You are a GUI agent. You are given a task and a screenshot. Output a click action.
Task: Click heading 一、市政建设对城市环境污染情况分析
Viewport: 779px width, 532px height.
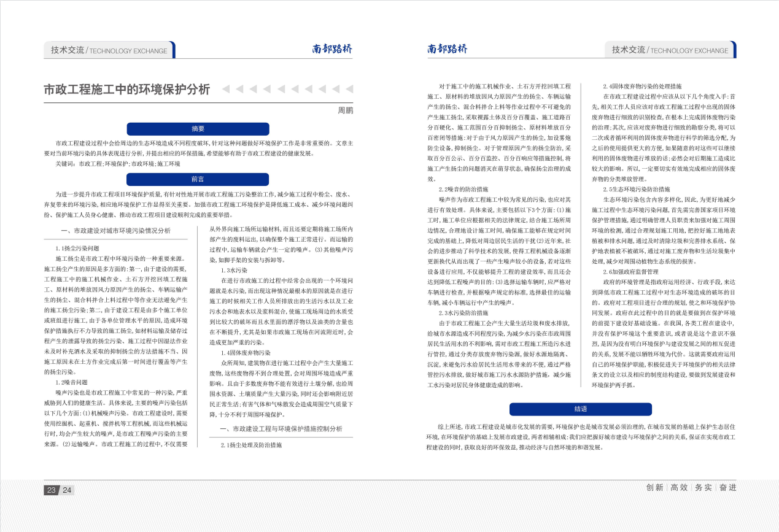click(x=116, y=231)
